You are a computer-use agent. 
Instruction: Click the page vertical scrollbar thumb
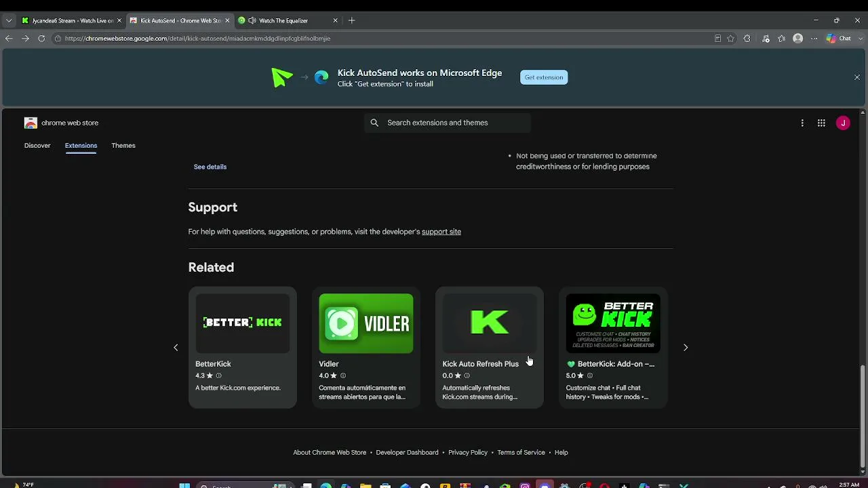click(x=863, y=416)
